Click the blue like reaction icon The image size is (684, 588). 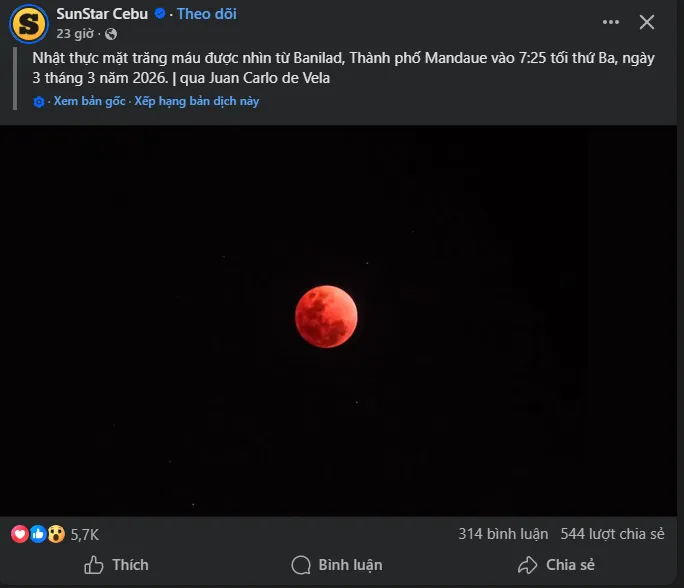38,534
